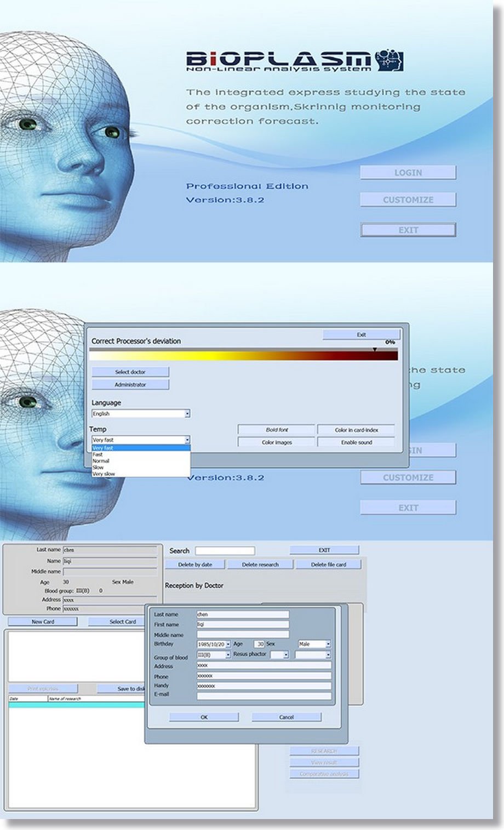The image size is (504, 830).
Task: Click the View result button
Action: click(x=324, y=763)
